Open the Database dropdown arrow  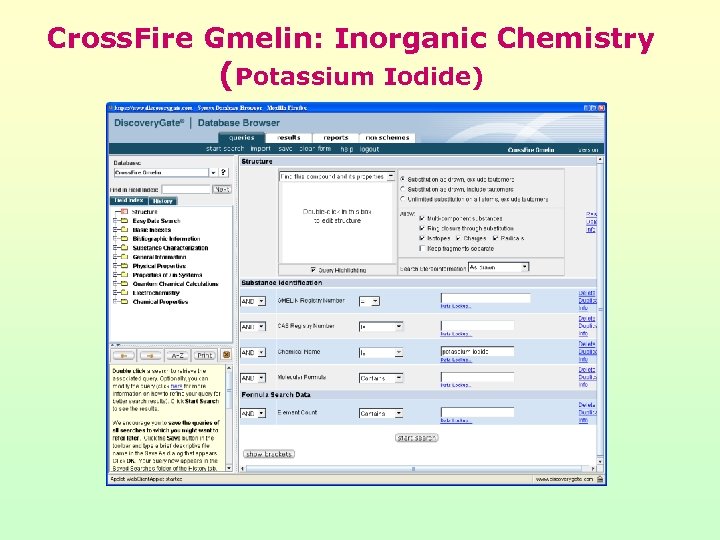click(x=213, y=173)
